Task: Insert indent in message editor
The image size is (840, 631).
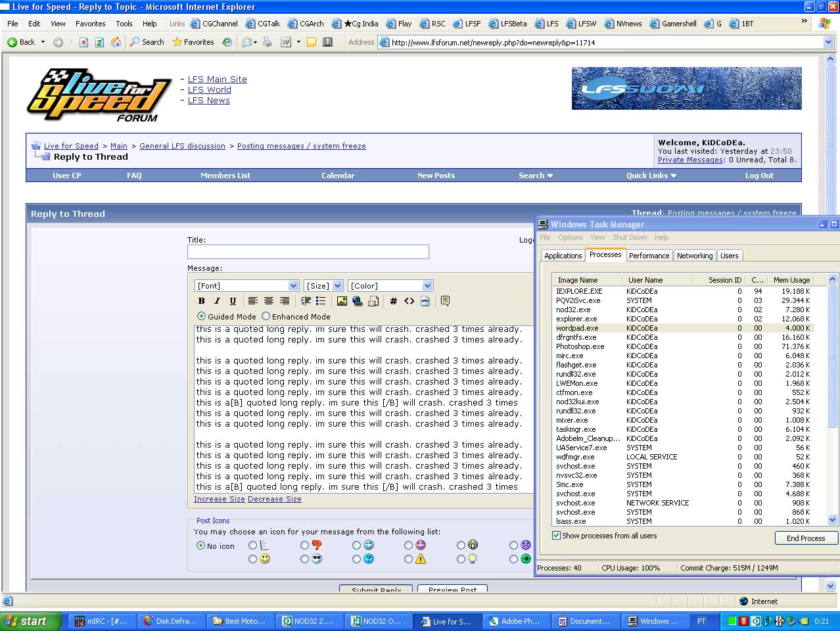Action: point(306,301)
